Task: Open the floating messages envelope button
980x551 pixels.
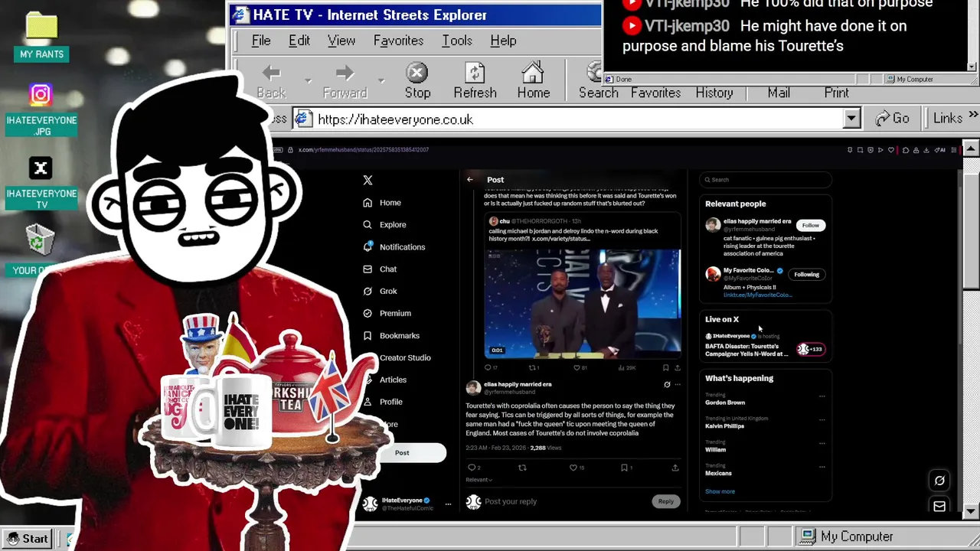Action: coord(939,506)
